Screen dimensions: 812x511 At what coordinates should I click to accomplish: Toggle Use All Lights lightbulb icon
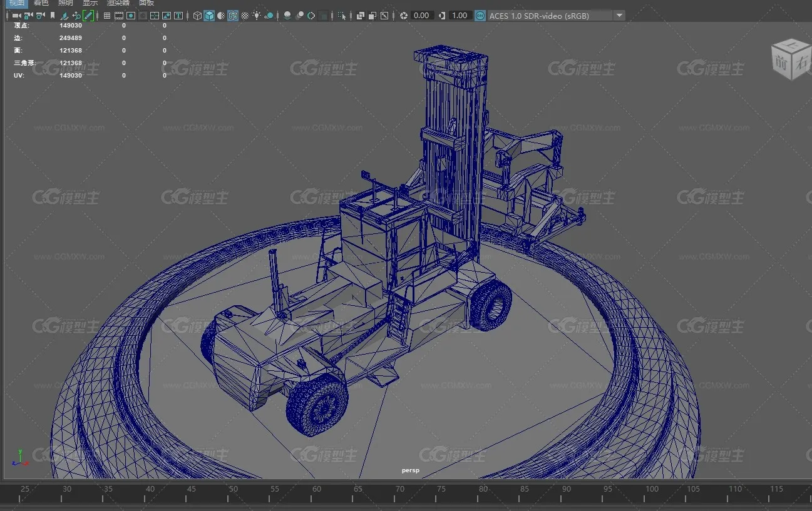(257, 16)
